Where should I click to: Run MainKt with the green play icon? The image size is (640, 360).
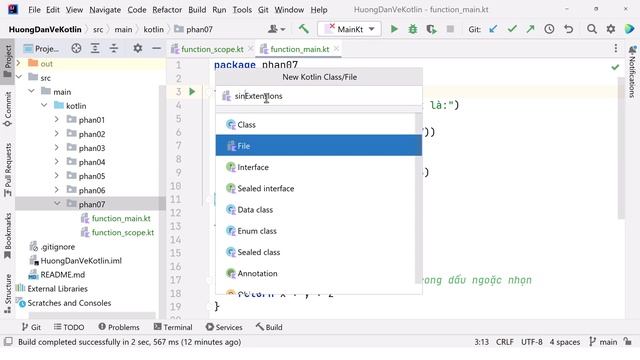pos(394,29)
